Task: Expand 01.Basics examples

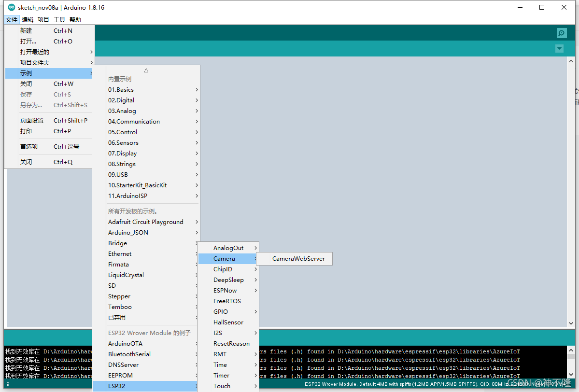Action: pos(146,90)
